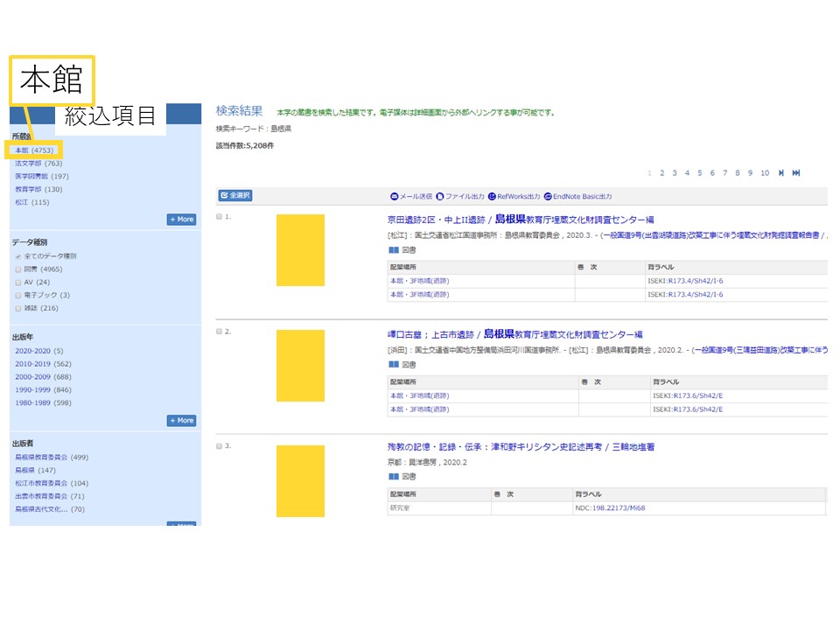Viewport: 840px width, 630px height.
Task: Check the 図書 (4965) data type
Action: coord(18,269)
